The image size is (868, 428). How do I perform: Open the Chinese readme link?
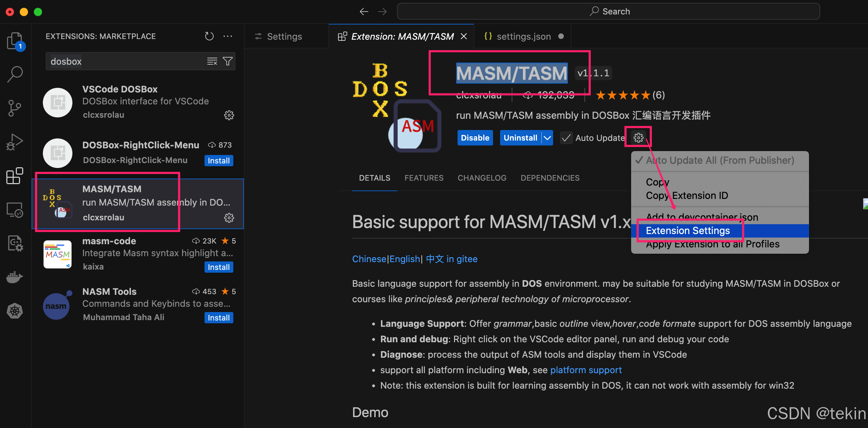[x=369, y=259]
